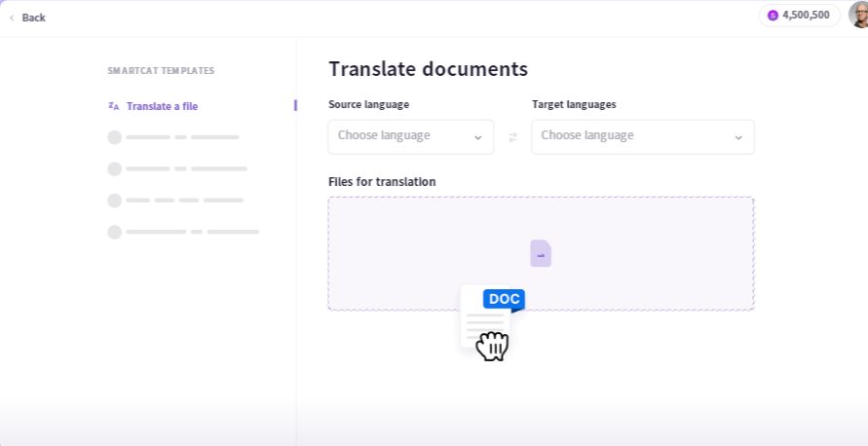This screenshot has height=446, width=868.
Task: Click the Back arrow icon
Action: coord(12,18)
